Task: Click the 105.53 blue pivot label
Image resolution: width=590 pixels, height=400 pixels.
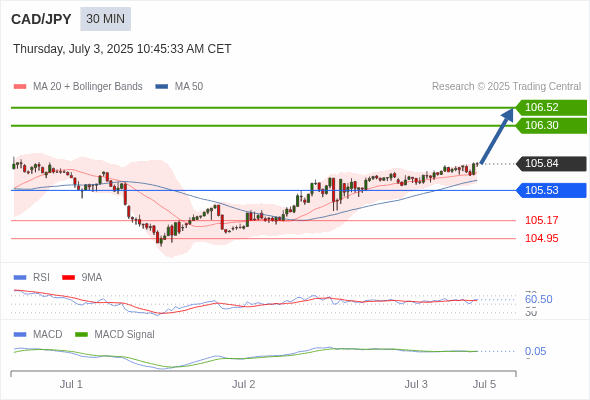Action: [551, 190]
